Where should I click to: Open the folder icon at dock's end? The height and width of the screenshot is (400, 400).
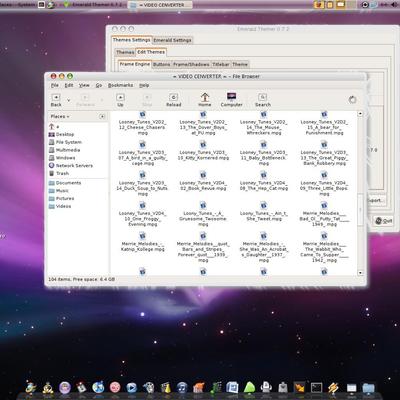point(368,388)
